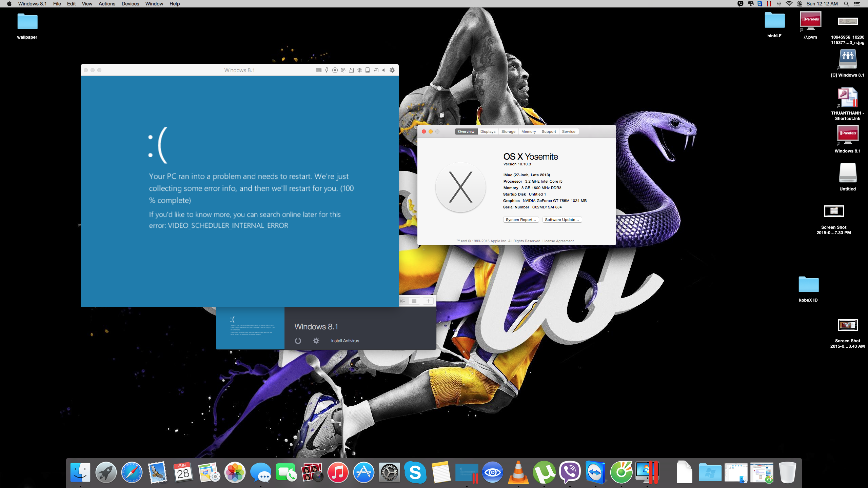Click the shared folders icon in VM toolbar
Viewport: 868px width, 488px height.
click(x=375, y=70)
